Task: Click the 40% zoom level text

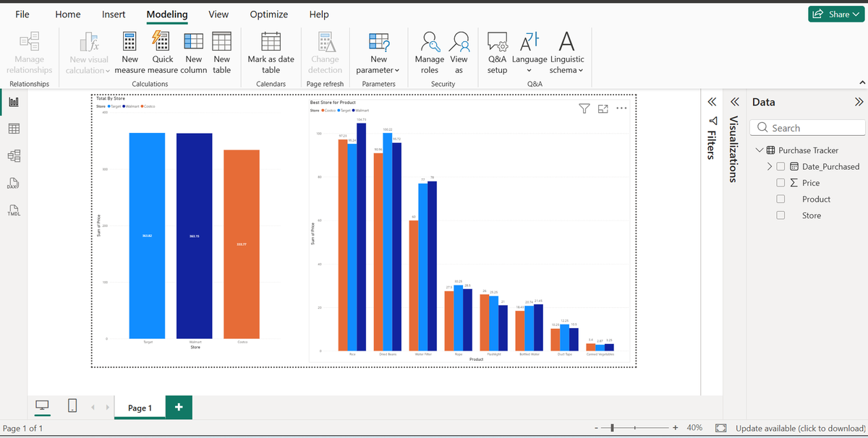Action: coord(694,428)
